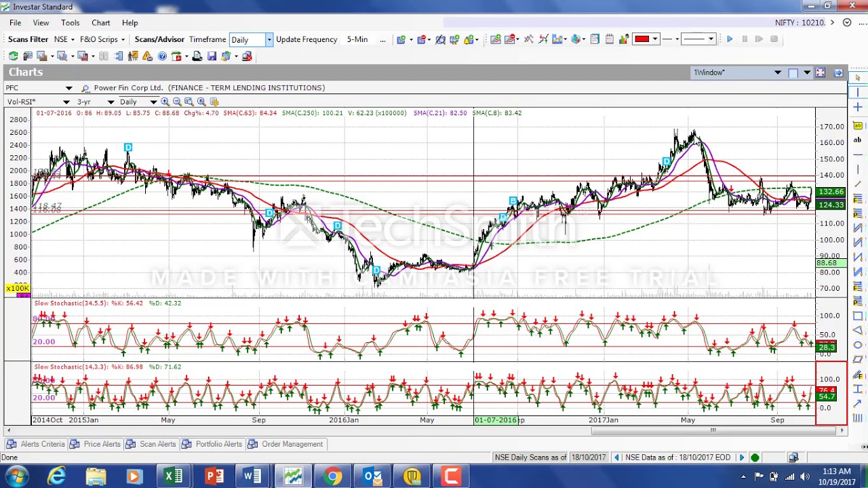Expand the F&O Scrips dropdown

[x=123, y=39]
